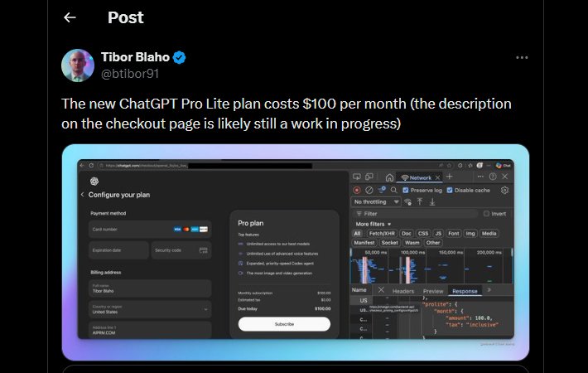Select the Img filter chip
Screen dimensions: 588x373
(x=470, y=234)
